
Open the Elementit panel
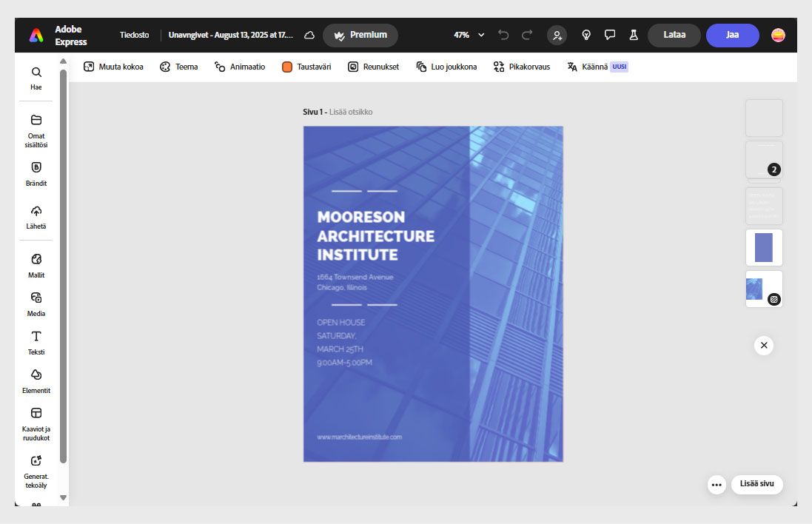coord(36,381)
